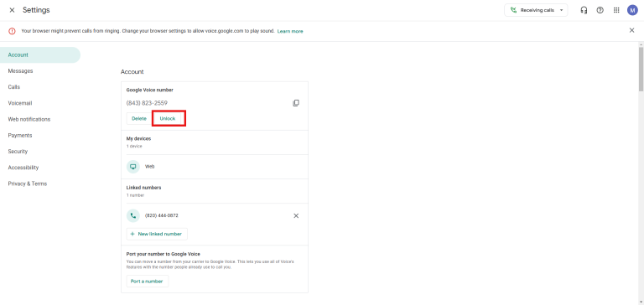Click the Port a number button
644x305 pixels.
(x=148, y=282)
